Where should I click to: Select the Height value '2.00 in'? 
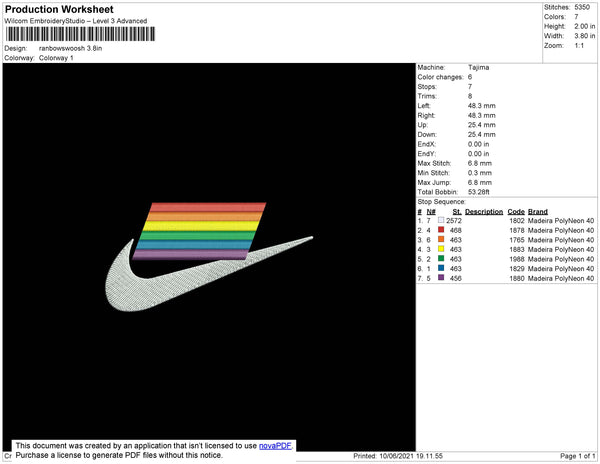click(x=584, y=26)
